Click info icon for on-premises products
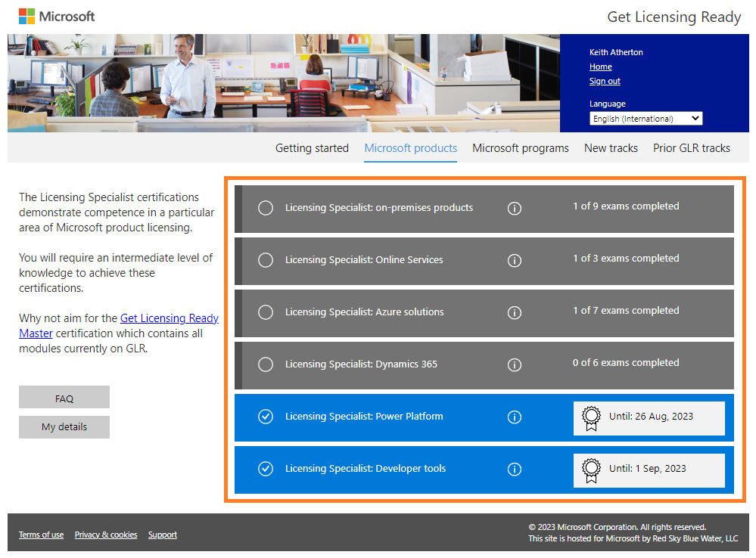This screenshot has width=756, height=558. coord(515,208)
